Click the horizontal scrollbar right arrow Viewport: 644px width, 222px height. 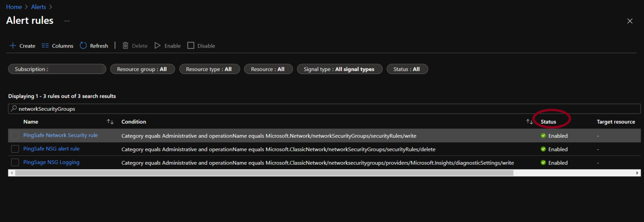637,173
